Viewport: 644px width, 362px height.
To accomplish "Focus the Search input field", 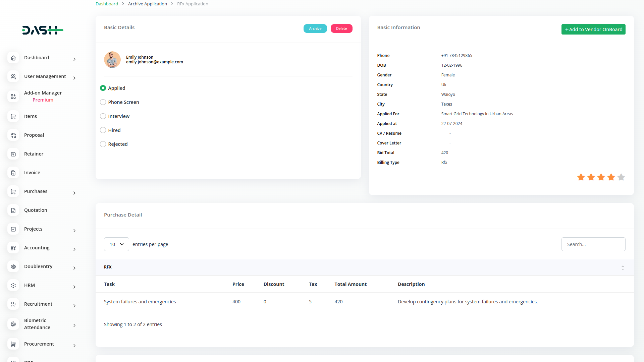I will [593, 244].
